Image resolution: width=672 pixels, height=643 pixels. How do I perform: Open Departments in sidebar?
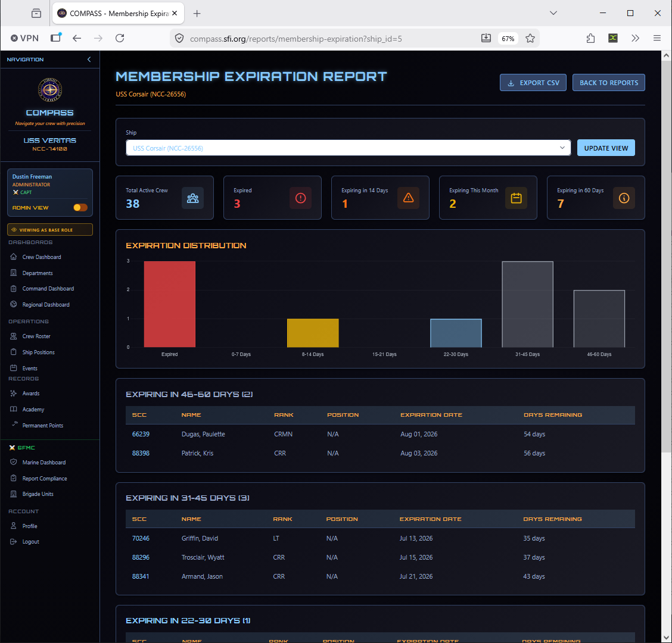pyautogui.click(x=38, y=273)
